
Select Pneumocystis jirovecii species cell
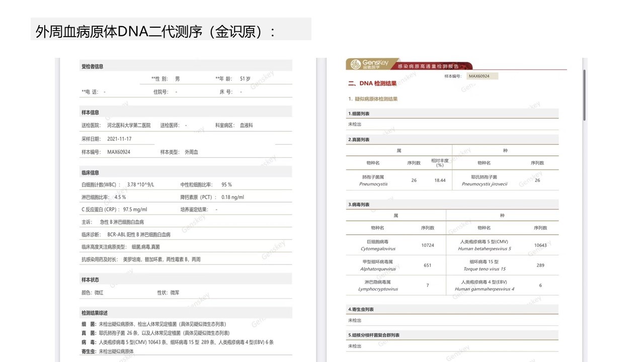(x=485, y=180)
